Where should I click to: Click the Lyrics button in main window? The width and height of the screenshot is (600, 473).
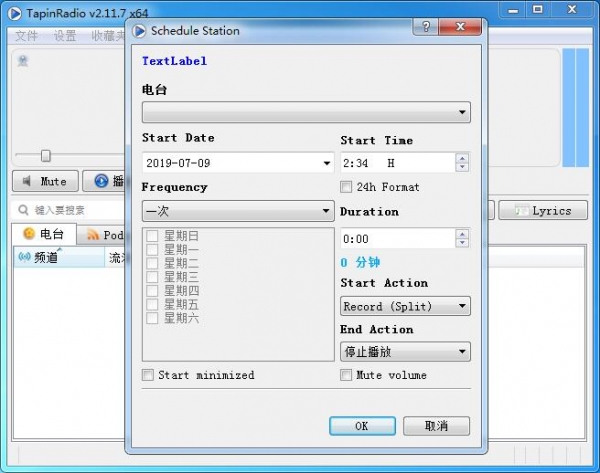(x=543, y=210)
